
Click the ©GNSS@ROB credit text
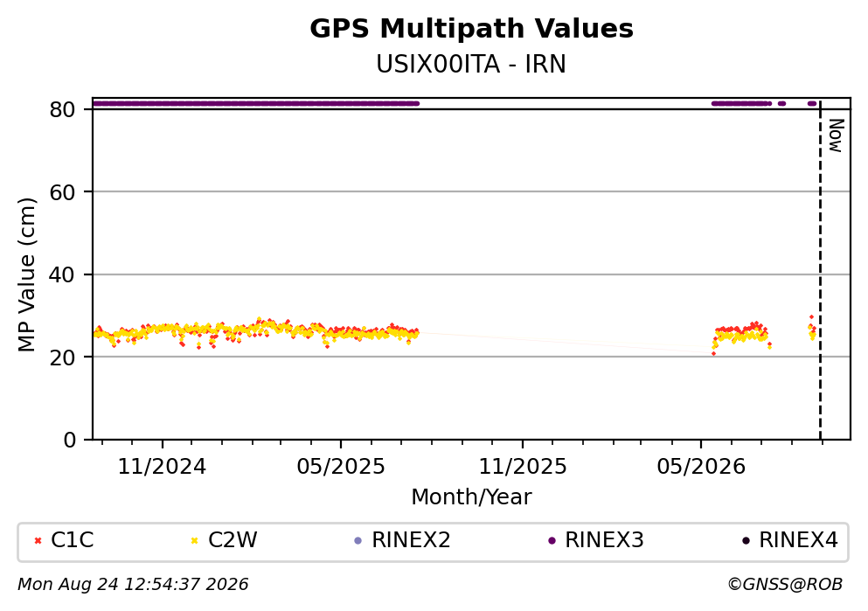[785, 585]
